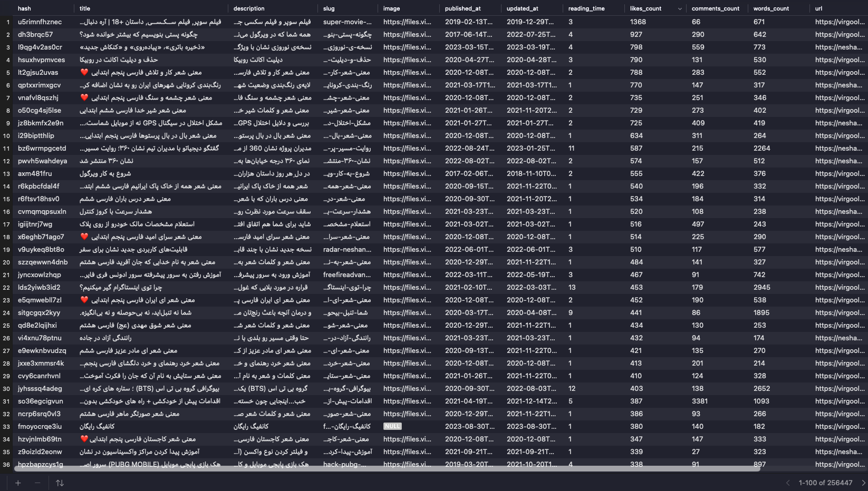Click the description column header
The image size is (868, 491).
tap(249, 8)
